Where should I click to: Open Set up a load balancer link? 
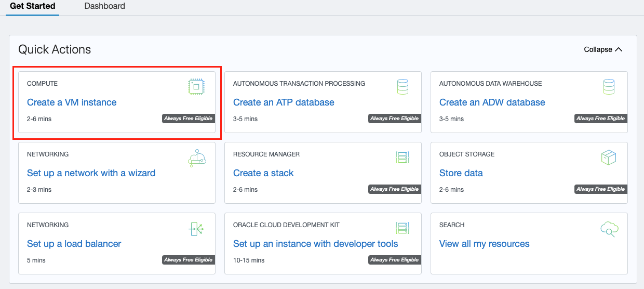pyautogui.click(x=74, y=244)
